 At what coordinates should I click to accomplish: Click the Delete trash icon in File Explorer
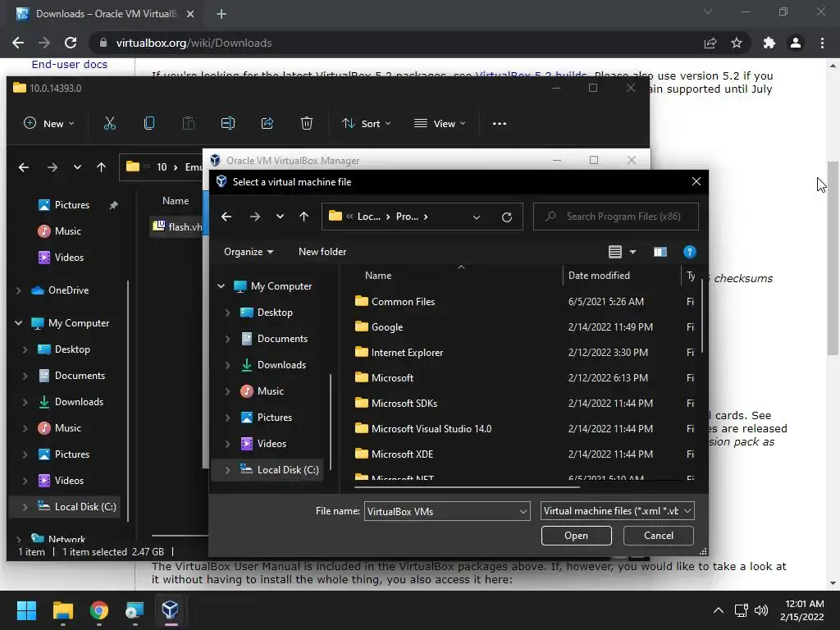[307, 124]
